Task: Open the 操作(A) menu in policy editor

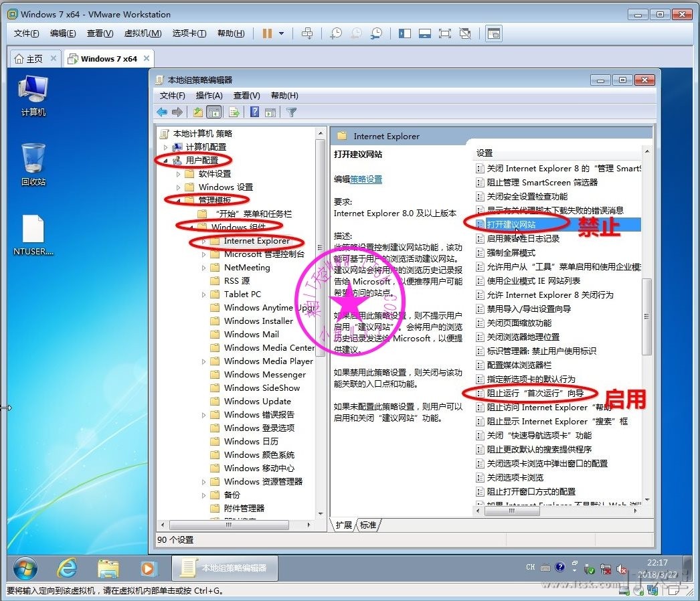Action: pos(209,96)
